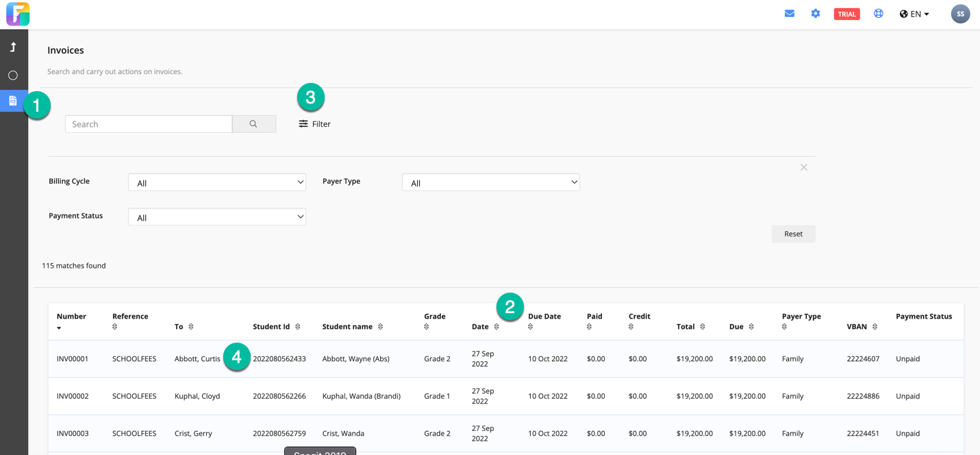The image size is (980, 455).
Task: Open the Payment Status dropdown
Action: (216, 217)
